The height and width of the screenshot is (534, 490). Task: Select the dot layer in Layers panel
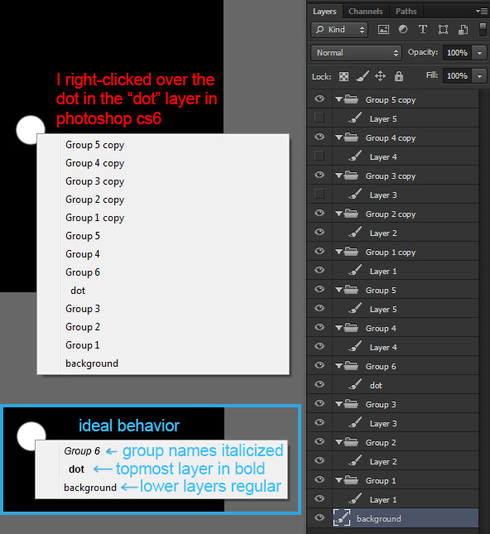point(393,385)
